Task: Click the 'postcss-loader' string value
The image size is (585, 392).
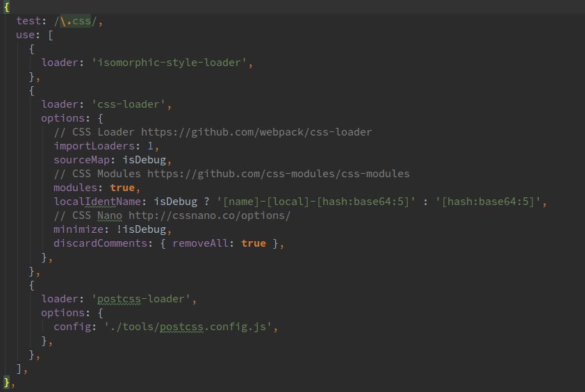Action: (141, 299)
